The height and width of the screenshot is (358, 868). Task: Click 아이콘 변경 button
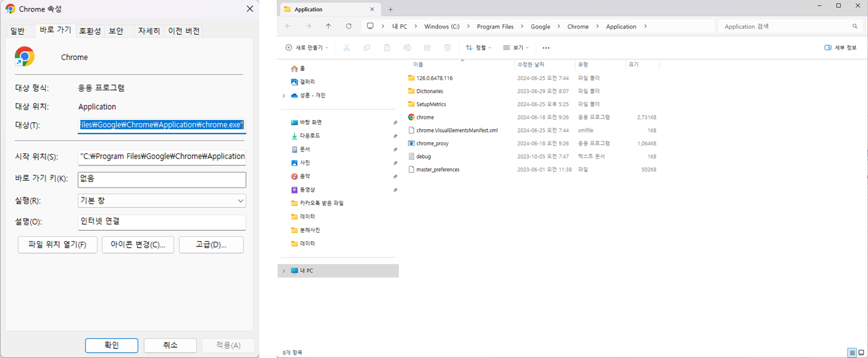coord(137,245)
